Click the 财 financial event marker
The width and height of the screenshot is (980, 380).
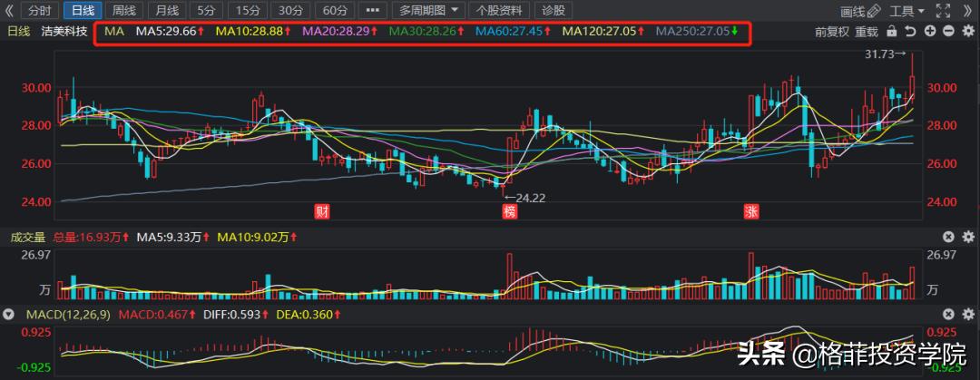[x=322, y=212]
